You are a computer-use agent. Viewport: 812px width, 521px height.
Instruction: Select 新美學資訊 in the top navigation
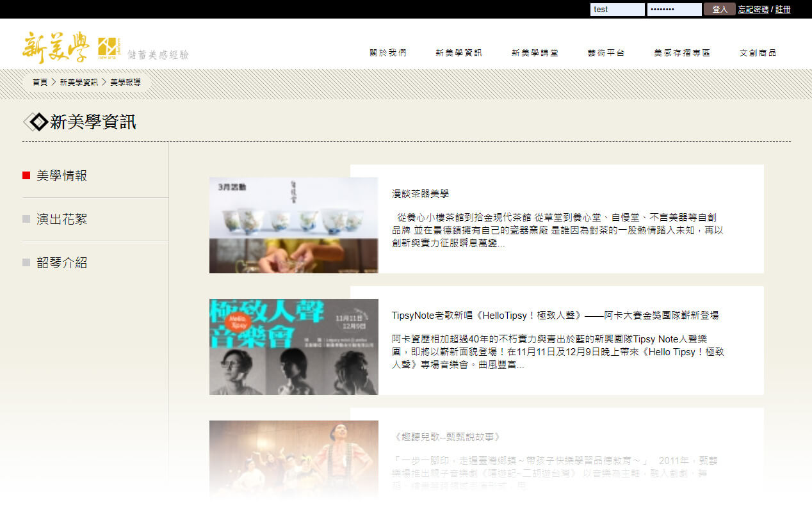click(x=459, y=53)
